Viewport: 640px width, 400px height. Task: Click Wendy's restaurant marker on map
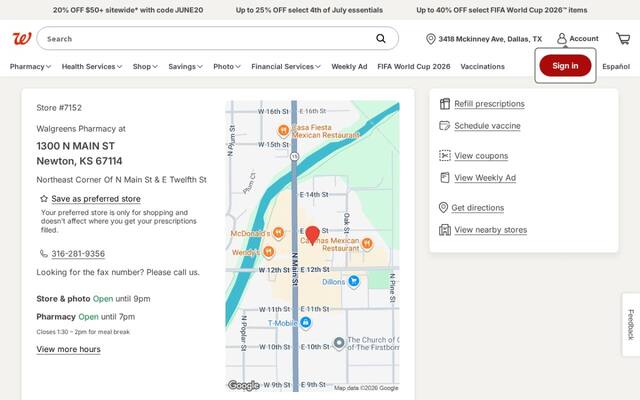click(268, 252)
